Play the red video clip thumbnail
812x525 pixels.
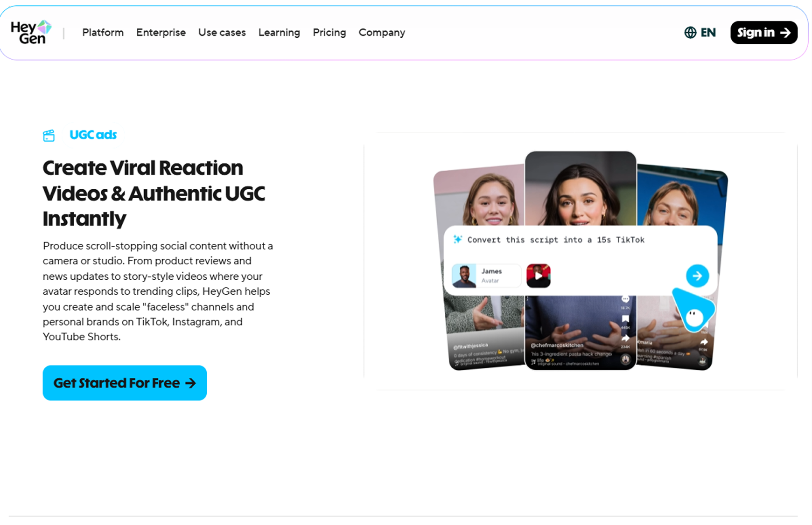pyautogui.click(x=539, y=276)
